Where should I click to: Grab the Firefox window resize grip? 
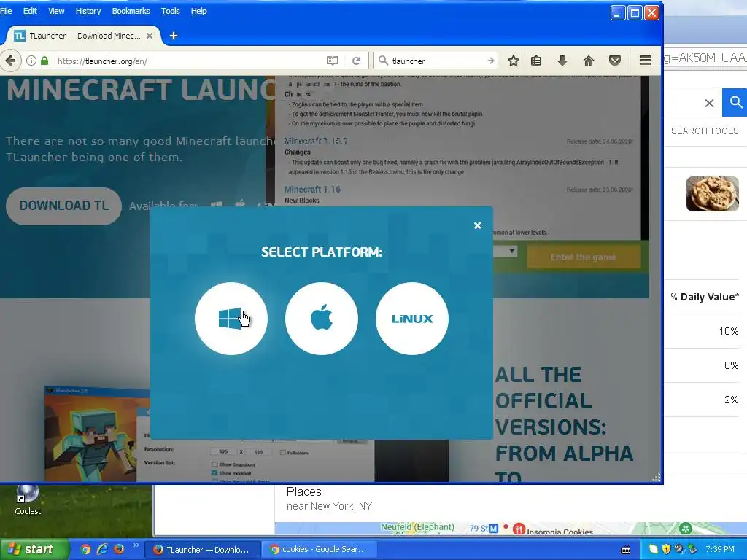(657, 478)
